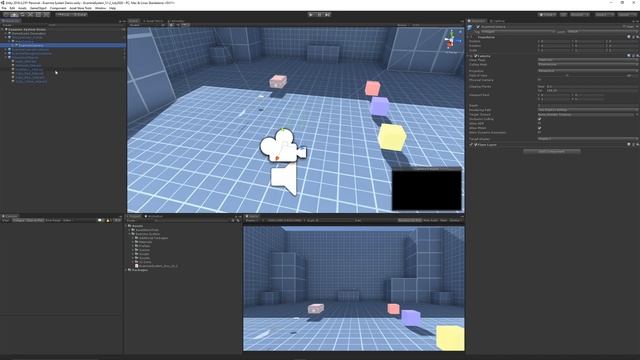Click the Stats button in the Game view
Screen dimensions: 640x360
click(x=443, y=220)
